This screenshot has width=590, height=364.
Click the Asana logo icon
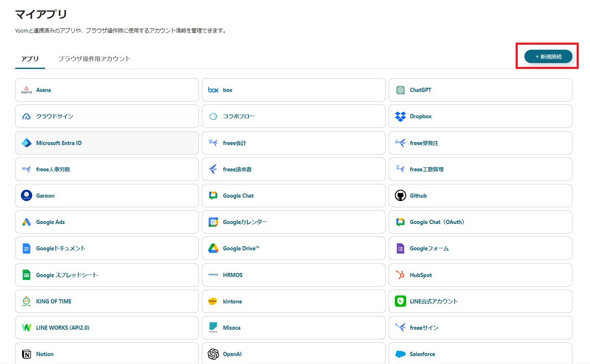tap(26, 90)
